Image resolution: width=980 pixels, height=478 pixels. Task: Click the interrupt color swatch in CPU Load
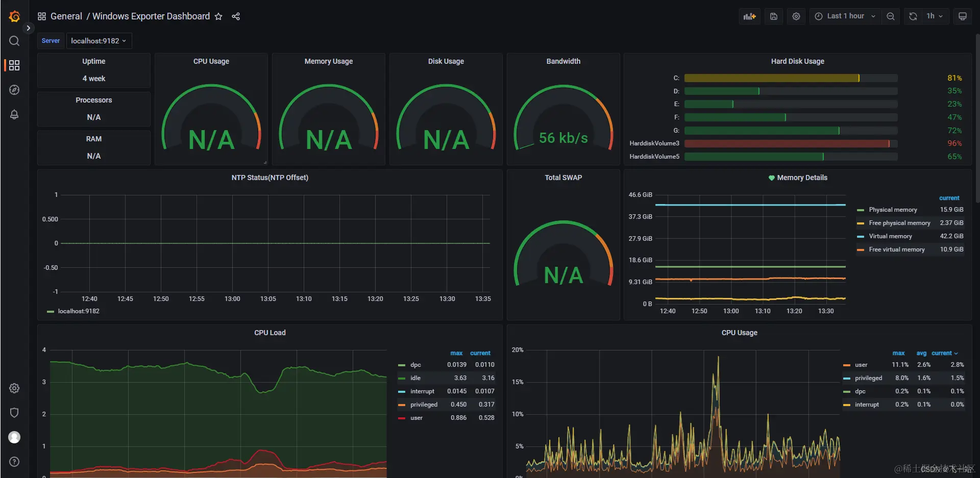pyautogui.click(x=401, y=392)
